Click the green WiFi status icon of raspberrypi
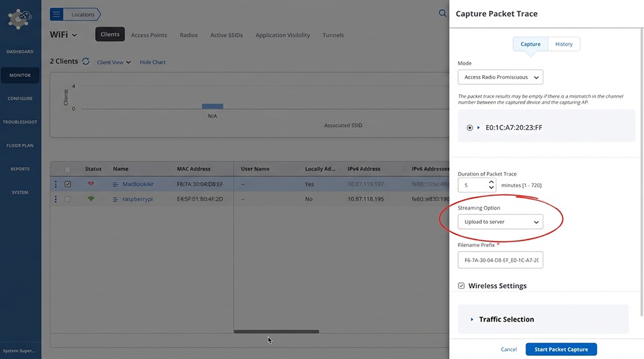644x359 pixels. coord(91,199)
